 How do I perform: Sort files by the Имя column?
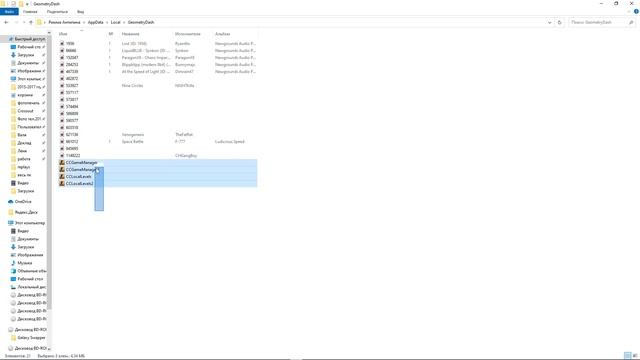click(63, 34)
